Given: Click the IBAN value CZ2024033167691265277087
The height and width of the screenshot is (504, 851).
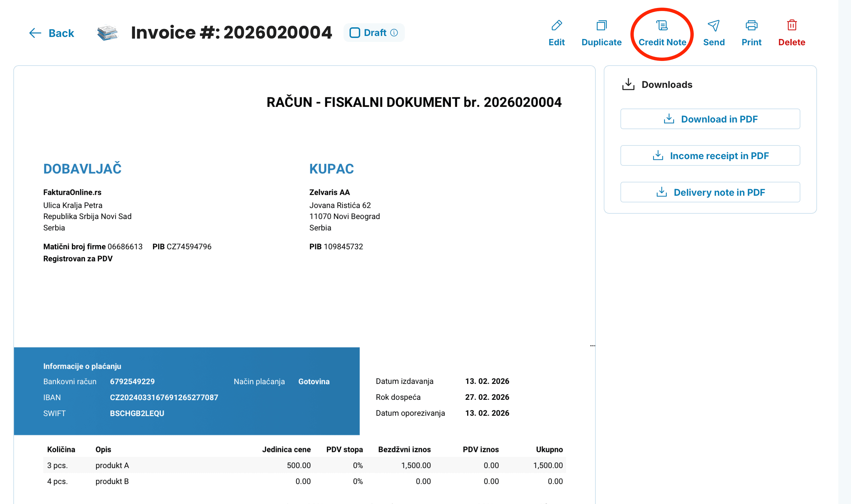Looking at the screenshot, I should 164,397.
